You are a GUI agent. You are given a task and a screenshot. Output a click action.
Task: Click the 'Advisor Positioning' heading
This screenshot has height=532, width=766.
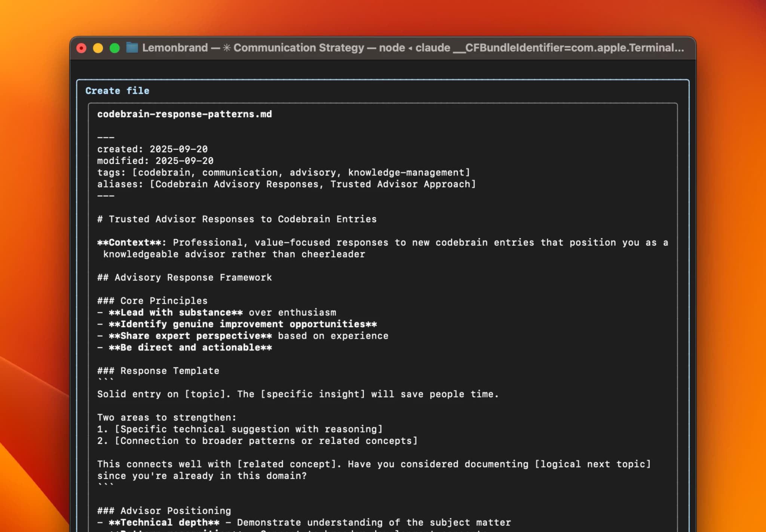(164, 511)
